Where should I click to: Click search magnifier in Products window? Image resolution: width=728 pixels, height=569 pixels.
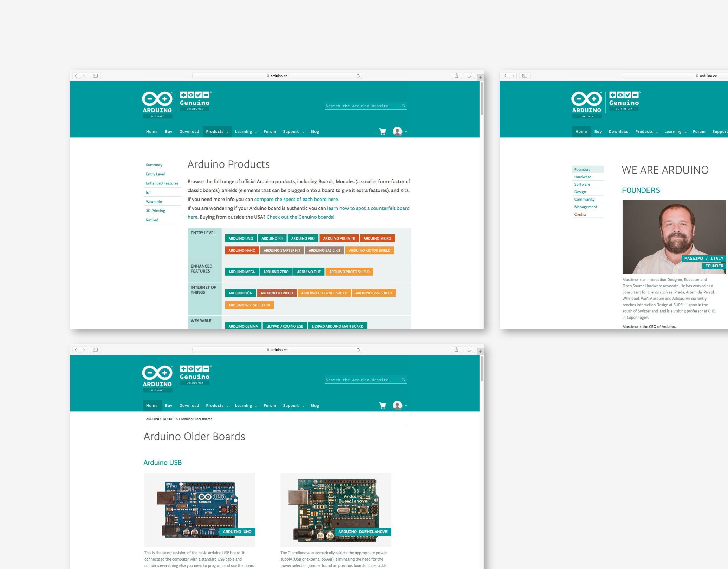click(x=403, y=105)
